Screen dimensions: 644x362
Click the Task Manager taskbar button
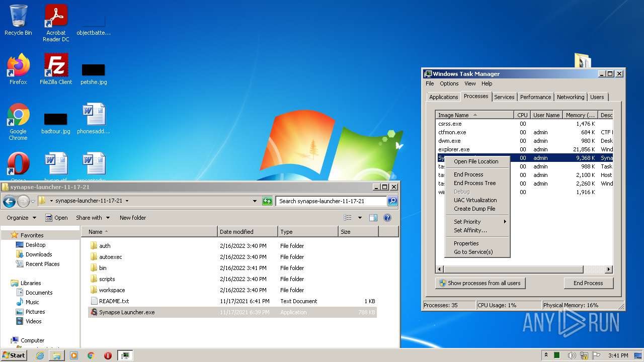[125, 355]
